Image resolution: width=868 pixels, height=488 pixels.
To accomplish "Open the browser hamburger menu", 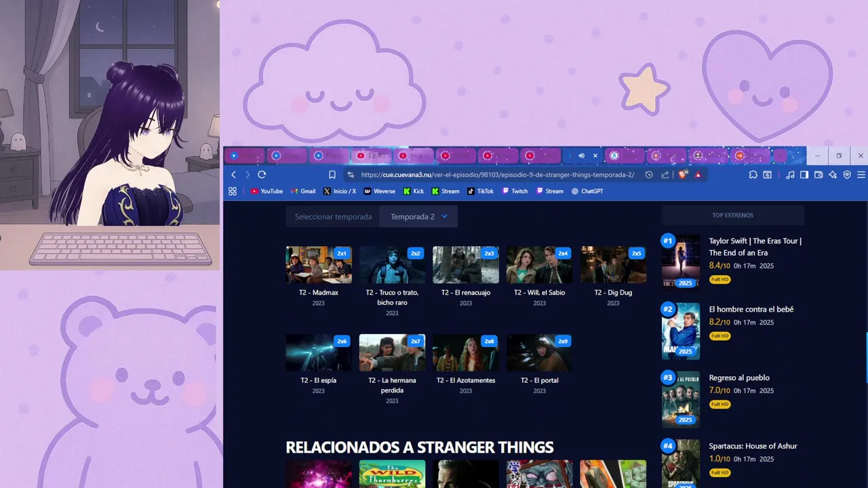I will [861, 175].
